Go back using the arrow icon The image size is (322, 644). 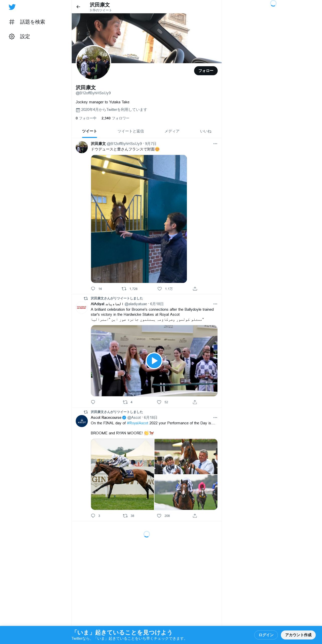pos(78,7)
